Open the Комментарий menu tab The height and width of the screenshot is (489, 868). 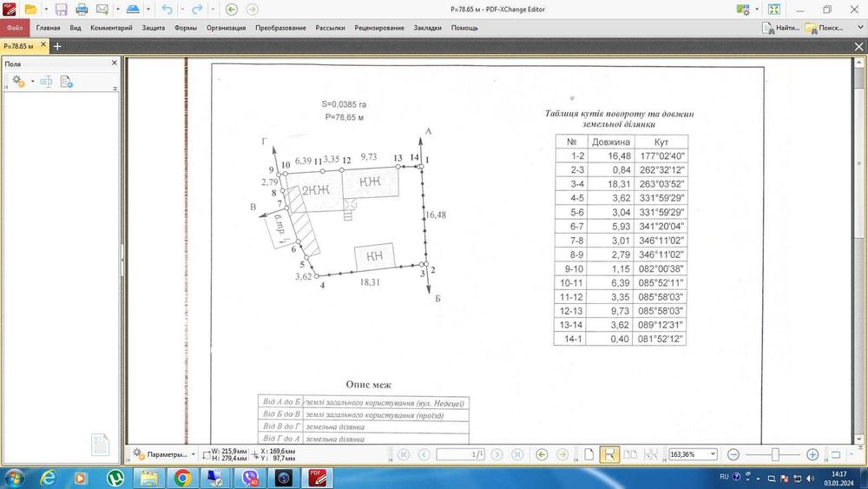111,28
